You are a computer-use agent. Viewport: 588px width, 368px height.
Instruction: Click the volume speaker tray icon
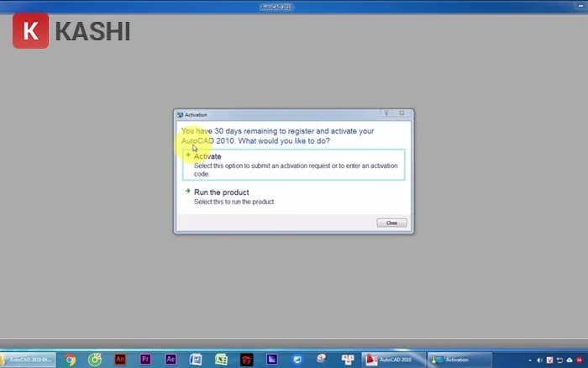539,360
